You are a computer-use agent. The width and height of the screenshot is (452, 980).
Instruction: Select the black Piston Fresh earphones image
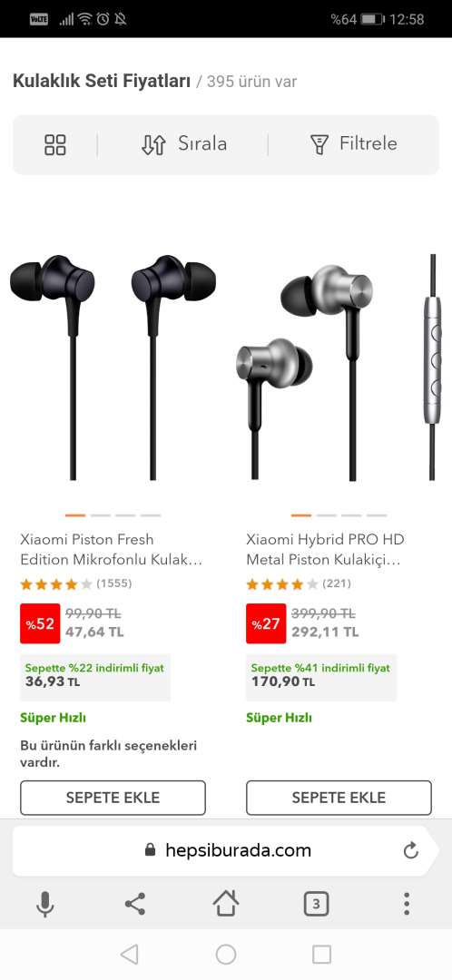coord(113,367)
